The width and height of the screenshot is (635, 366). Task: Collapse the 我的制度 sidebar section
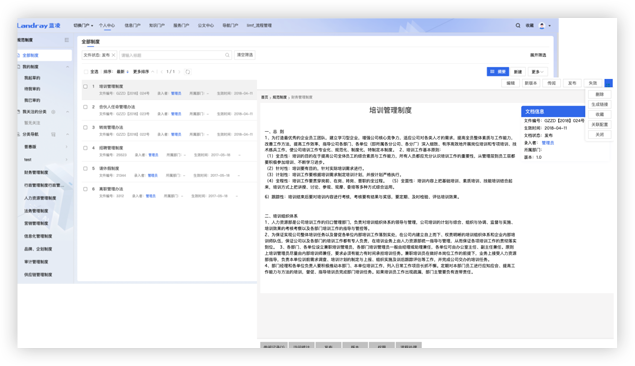67,67
